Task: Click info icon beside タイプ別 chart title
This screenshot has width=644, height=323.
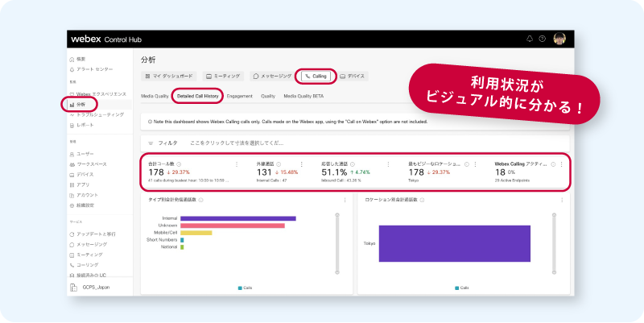Action: click(x=200, y=200)
